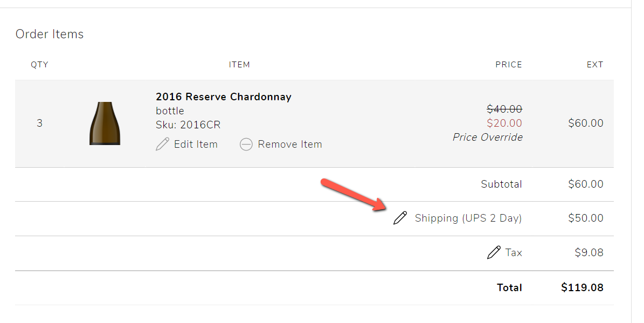Click the Price Override label

point(487,137)
